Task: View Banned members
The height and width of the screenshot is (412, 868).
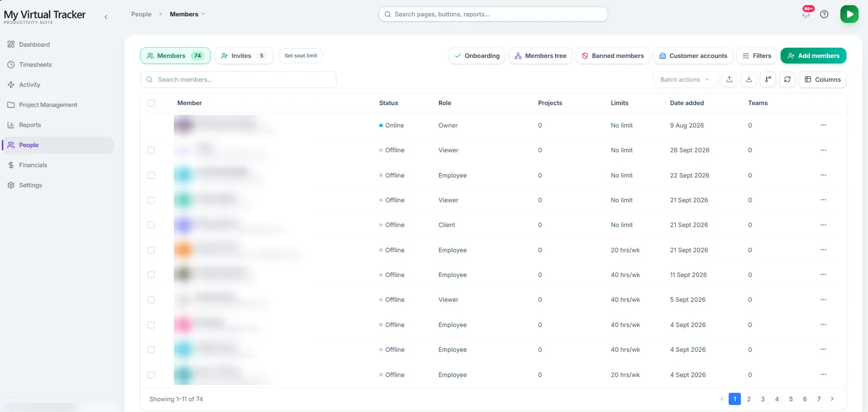Action: pos(612,56)
